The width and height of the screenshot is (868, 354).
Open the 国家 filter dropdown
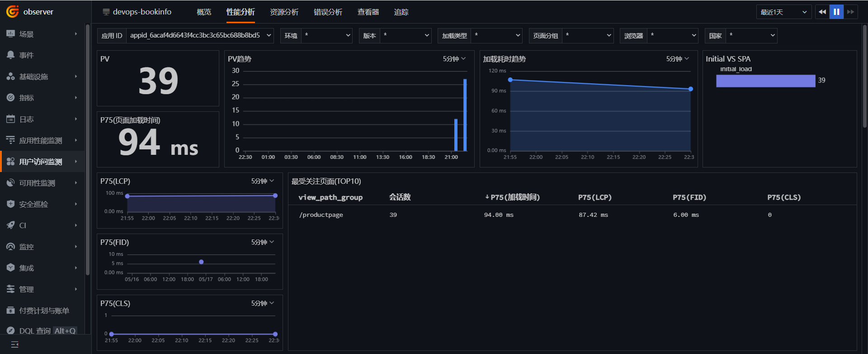pyautogui.click(x=751, y=35)
